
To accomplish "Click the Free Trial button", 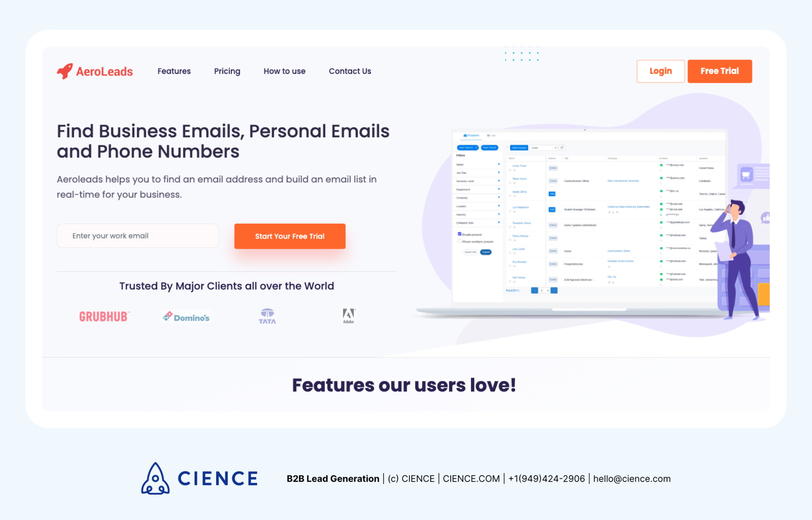I will 721,71.
